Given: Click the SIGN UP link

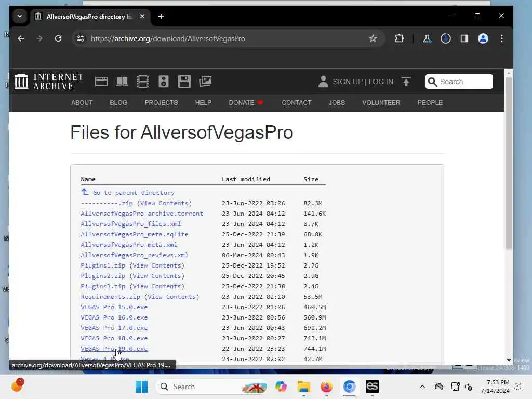Looking at the screenshot, I should coord(348,82).
